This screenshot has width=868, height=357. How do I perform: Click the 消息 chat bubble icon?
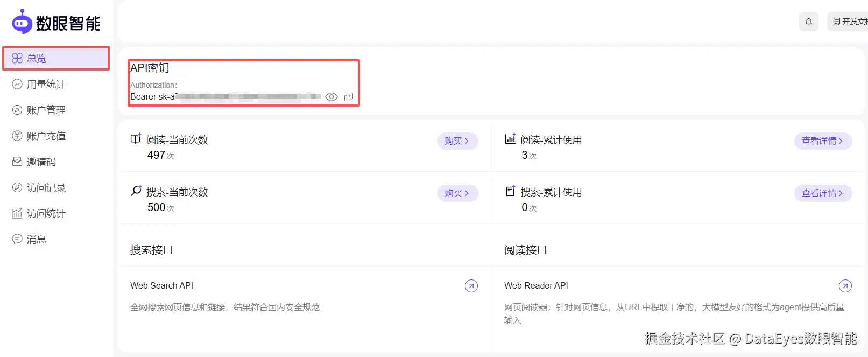point(17,239)
